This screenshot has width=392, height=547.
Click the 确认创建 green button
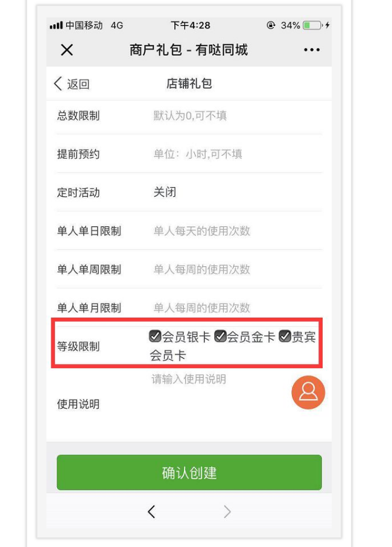(x=189, y=472)
